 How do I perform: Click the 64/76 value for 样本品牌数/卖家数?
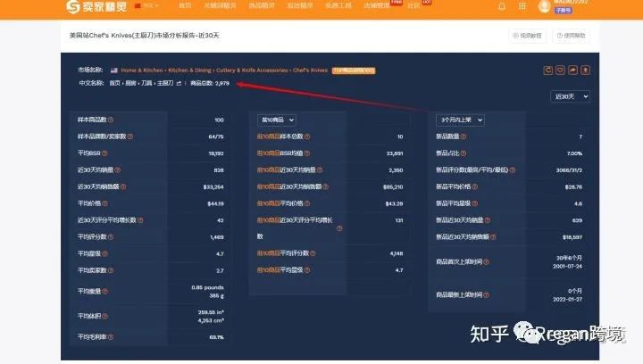[x=216, y=136]
